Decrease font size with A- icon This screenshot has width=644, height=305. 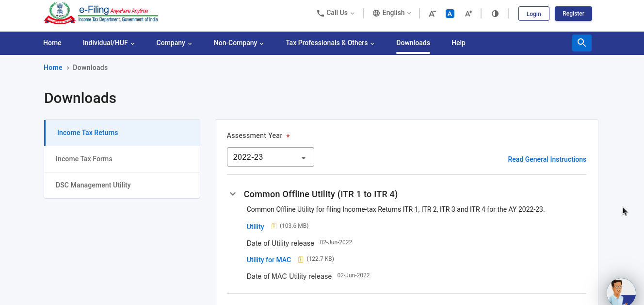tap(432, 14)
